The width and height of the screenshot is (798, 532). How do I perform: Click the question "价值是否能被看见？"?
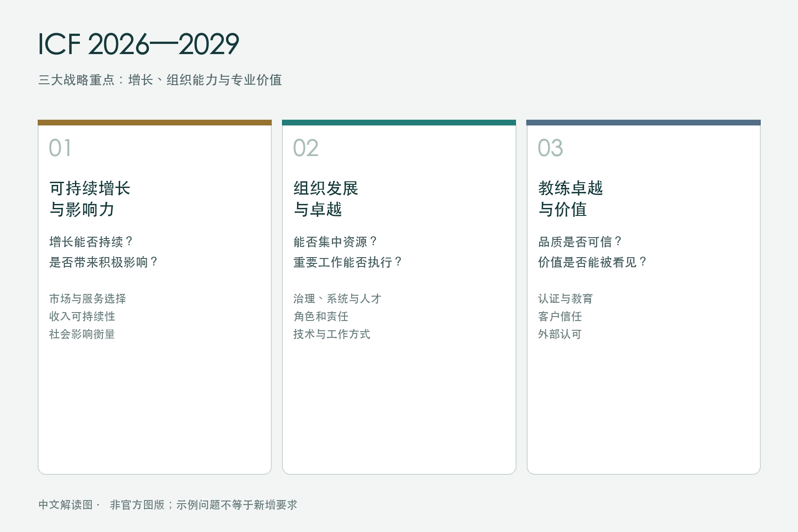592,262
